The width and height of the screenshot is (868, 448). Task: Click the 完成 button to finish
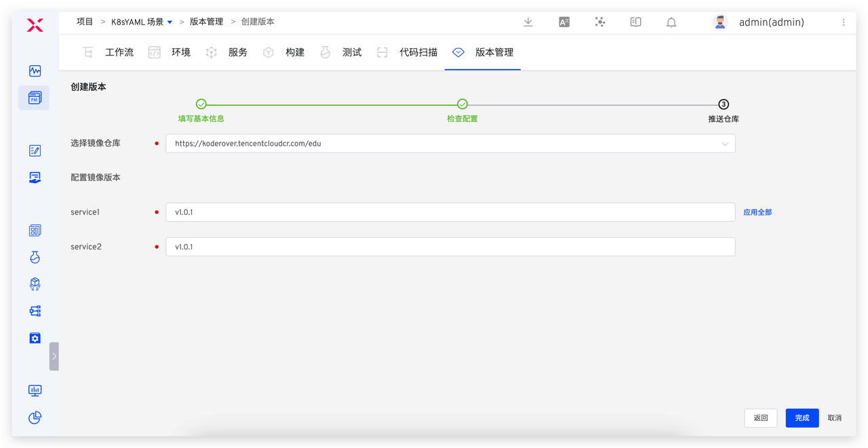(802, 418)
